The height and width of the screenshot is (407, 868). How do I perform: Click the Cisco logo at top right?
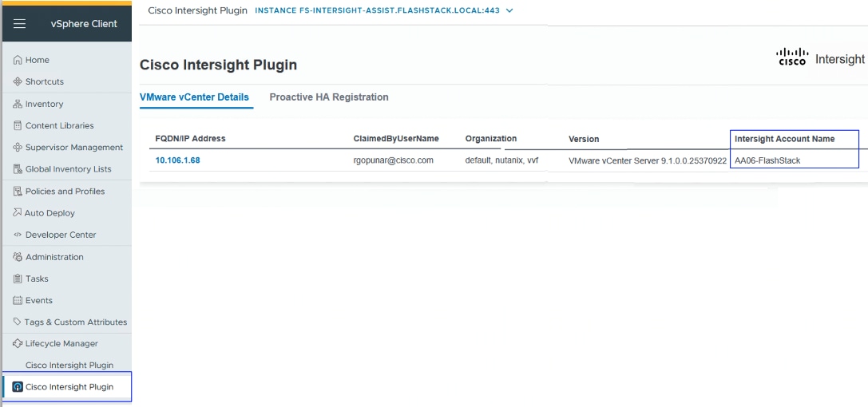[x=792, y=57]
